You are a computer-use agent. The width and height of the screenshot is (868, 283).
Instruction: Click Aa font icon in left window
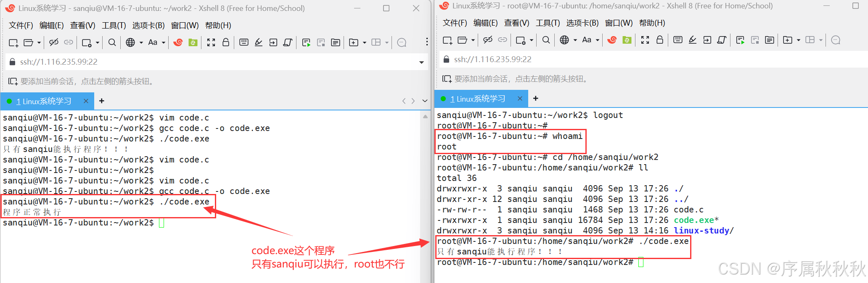coord(153,42)
